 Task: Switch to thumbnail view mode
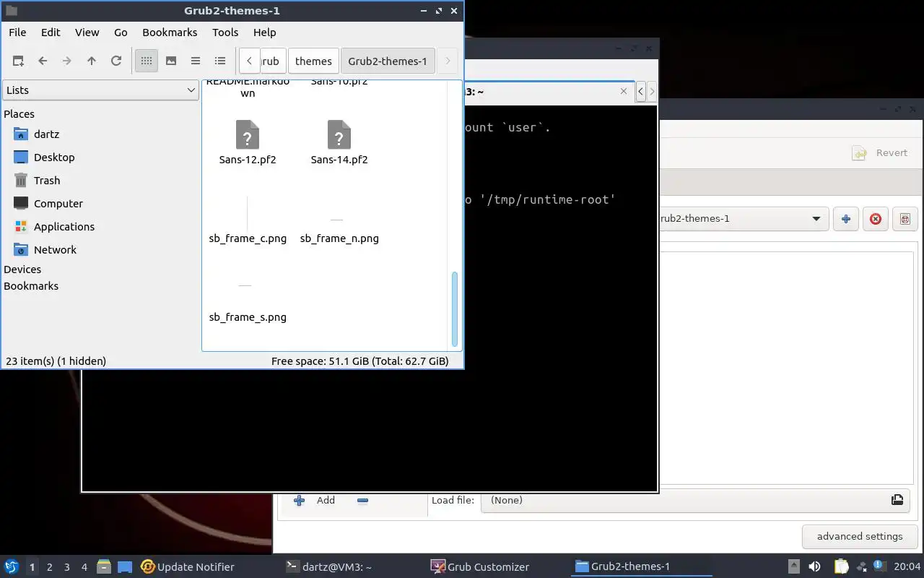click(171, 61)
